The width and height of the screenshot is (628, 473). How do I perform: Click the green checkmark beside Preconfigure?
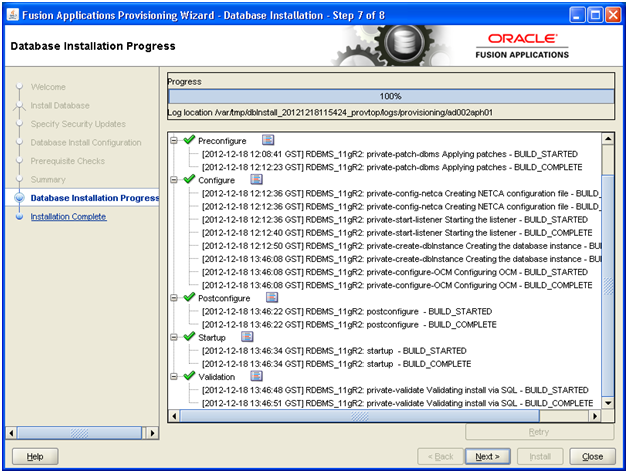(x=189, y=140)
